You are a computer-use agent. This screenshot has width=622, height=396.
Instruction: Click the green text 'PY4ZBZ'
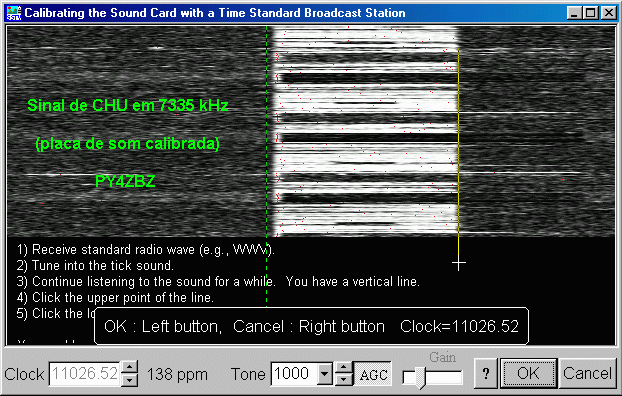click(x=125, y=181)
